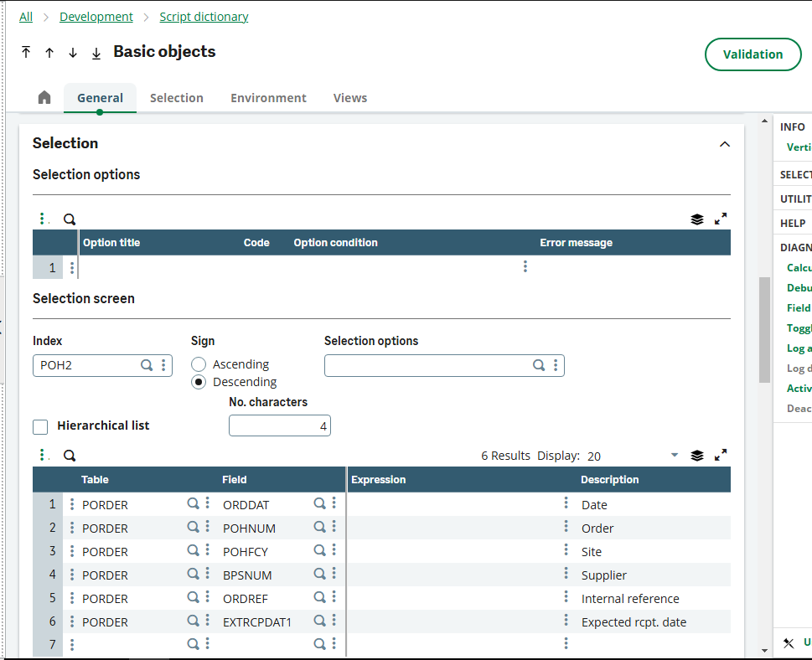Open the Display count dropdown
This screenshot has width=812, height=660.
(675, 455)
